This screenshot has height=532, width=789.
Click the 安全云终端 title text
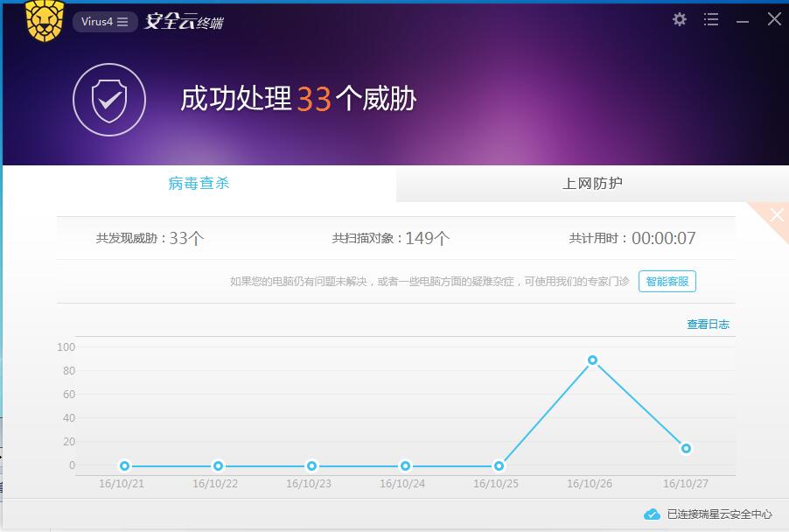pyautogui.click(x=185, y=22)
